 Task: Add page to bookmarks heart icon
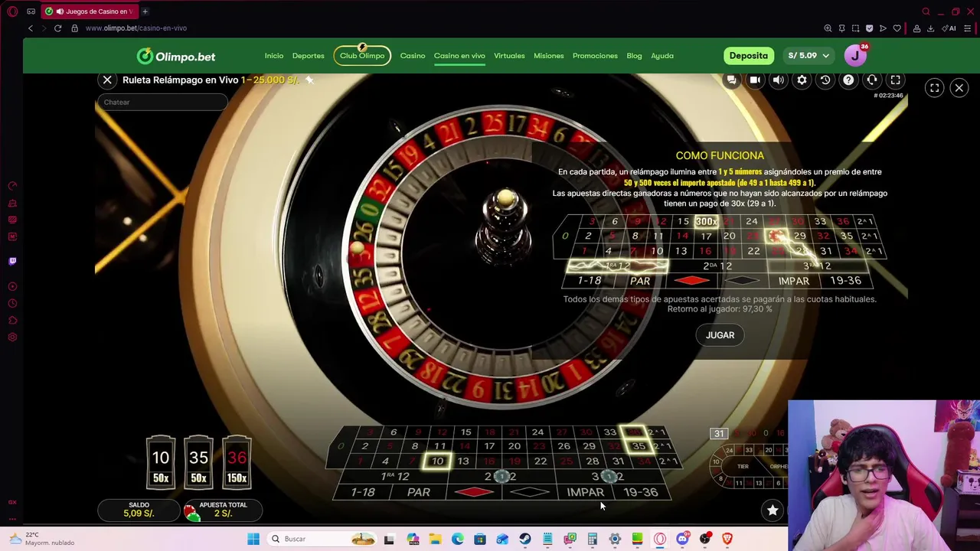(x=897, y=28)
